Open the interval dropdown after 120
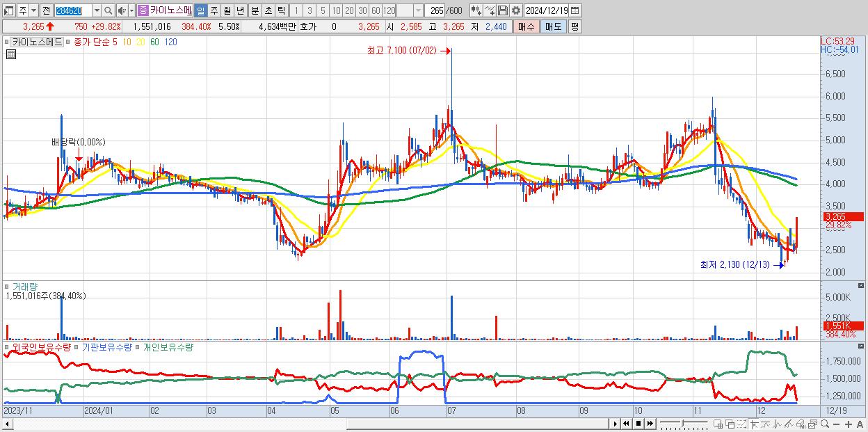The image size is (868, 432). pos(418,10)
